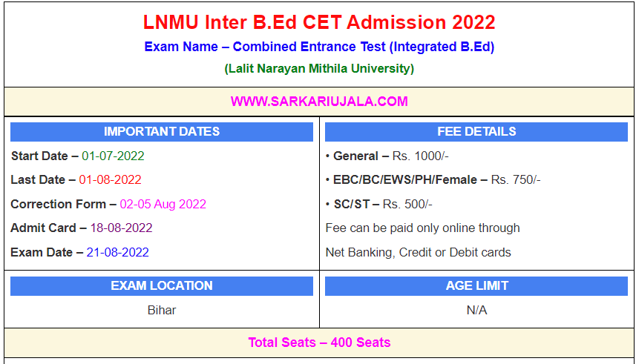
Task: Click the IMPORTANT DATES header
Action: click(x=162, y=132)
